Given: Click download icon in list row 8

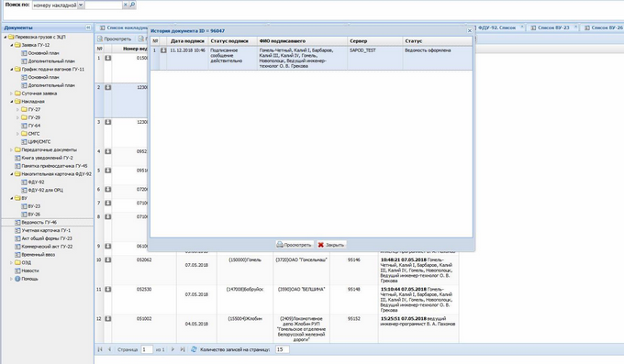Looking at the screenshot, I should tap(108, 216).
